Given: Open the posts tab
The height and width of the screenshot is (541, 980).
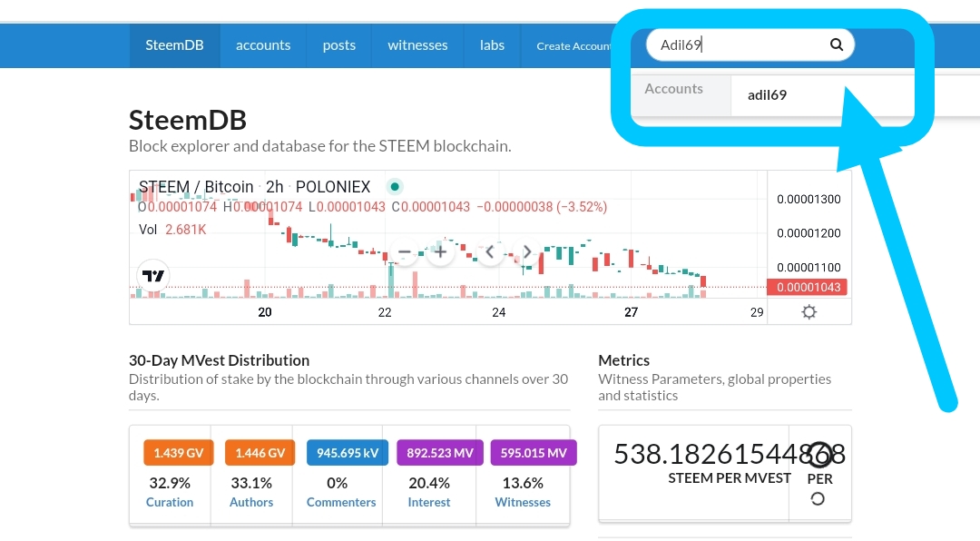Looking at the screenshot, I should 339,45.
